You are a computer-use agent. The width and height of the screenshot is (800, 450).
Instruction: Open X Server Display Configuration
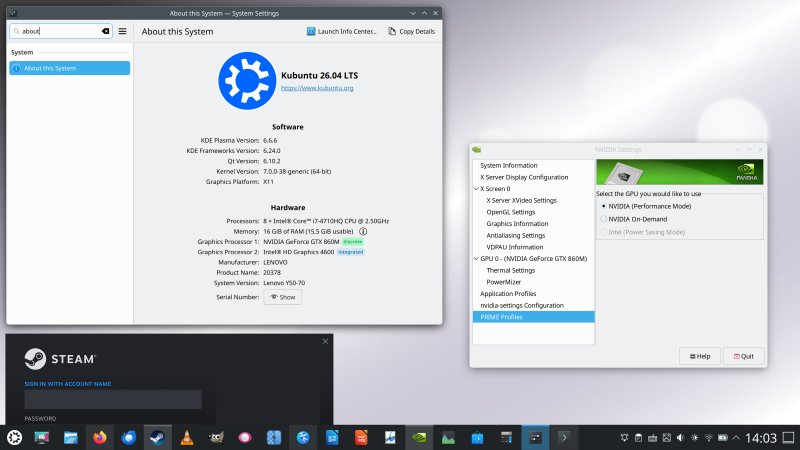pyautogui.click(x=524, y=177)
